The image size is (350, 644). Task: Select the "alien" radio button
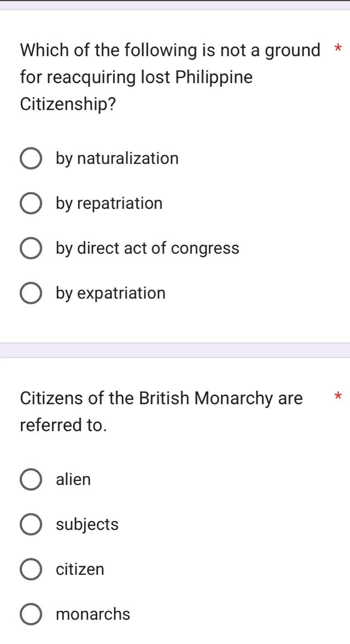click(31, 479)
